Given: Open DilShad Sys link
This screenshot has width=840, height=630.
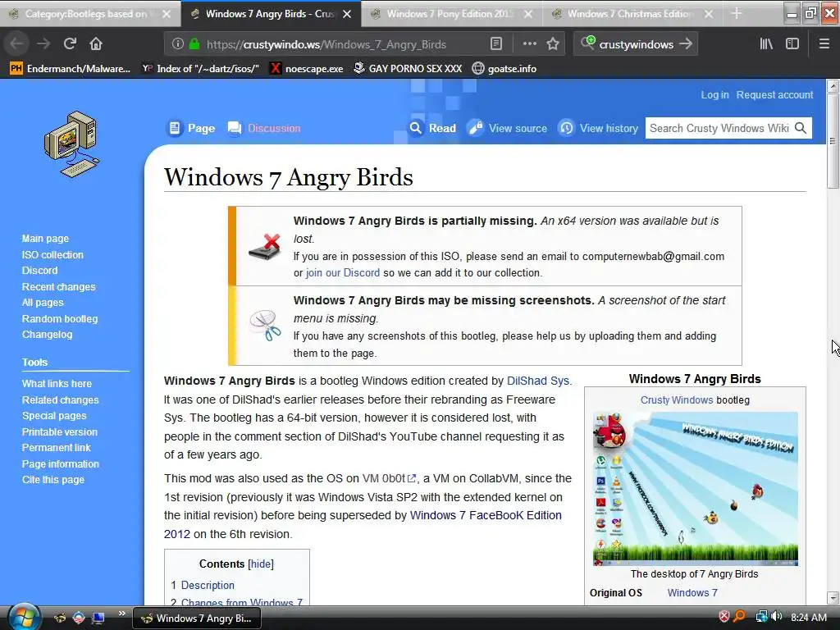Looking at the screenshot, I should [538, 381].
